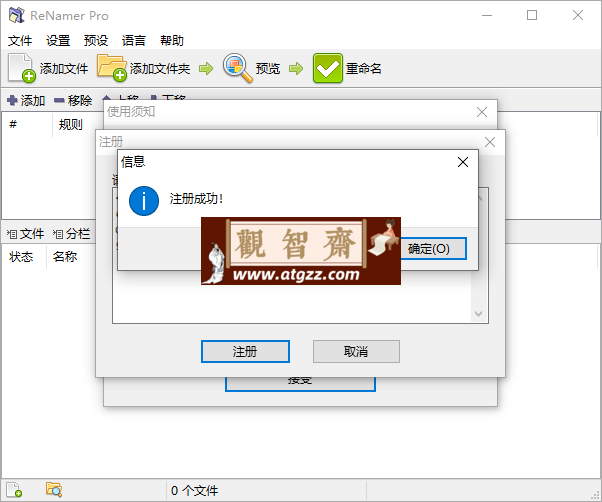Open the 设置 menu
This screenshot has width=602, height=502.
[58, 40]
